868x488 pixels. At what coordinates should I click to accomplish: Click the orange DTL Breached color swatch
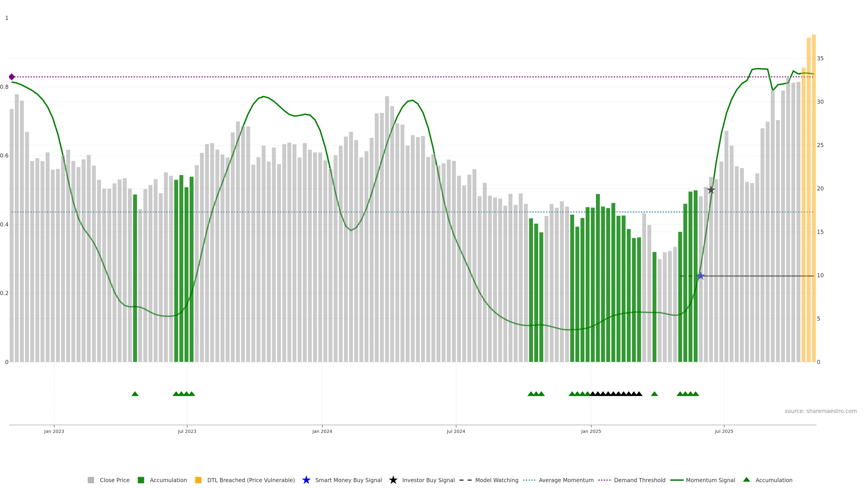[198, 480]
